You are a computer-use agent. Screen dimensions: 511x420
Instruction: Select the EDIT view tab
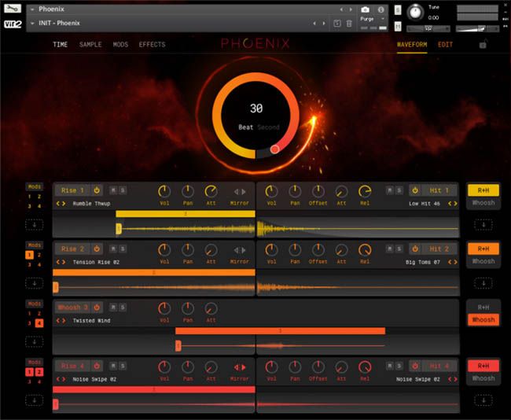(445, 44)
